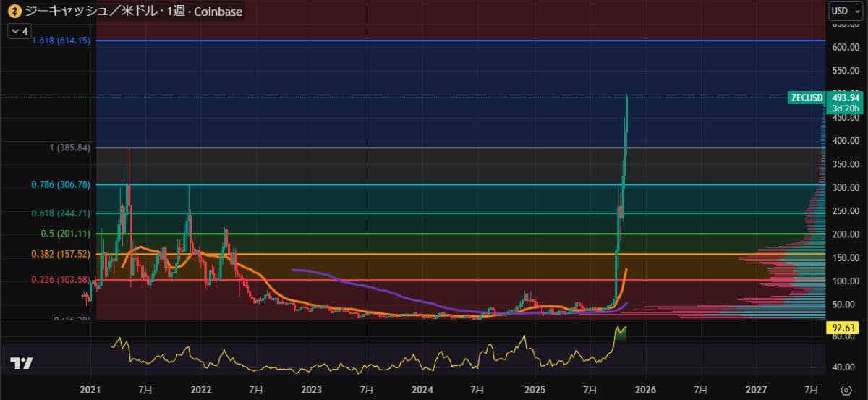The width and height of the screenshot is (868, 400).
Task: Select the 0.618 (244.71) Fibonacci label
Action: 61,213
